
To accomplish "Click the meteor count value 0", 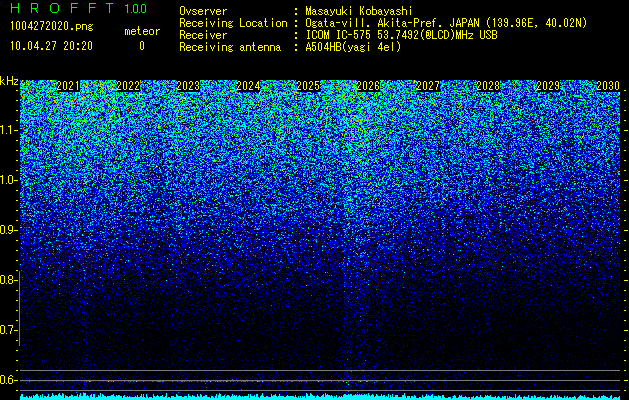I will [x=142, y=46].
